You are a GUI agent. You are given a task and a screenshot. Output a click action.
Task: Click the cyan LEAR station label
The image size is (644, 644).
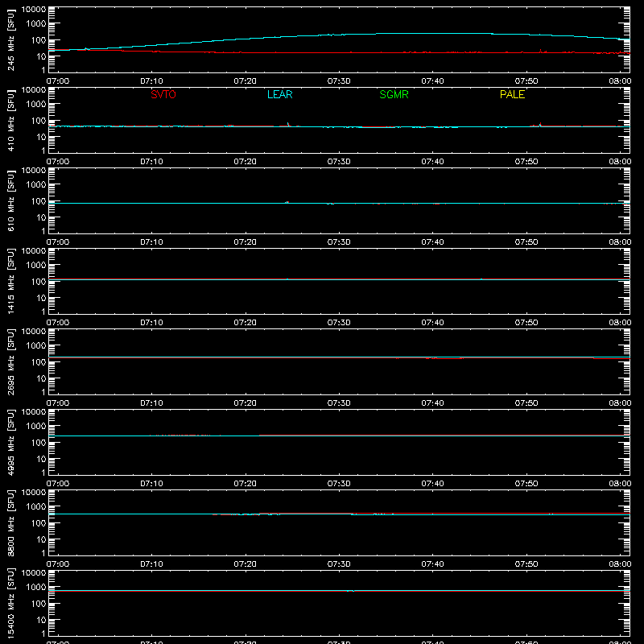[279, 94]
